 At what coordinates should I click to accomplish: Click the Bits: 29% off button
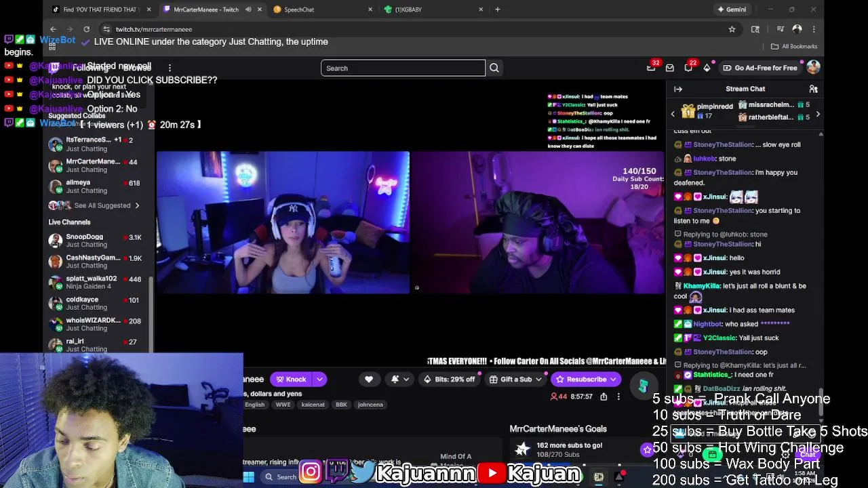pyautogui.click(x=448, y=380)
